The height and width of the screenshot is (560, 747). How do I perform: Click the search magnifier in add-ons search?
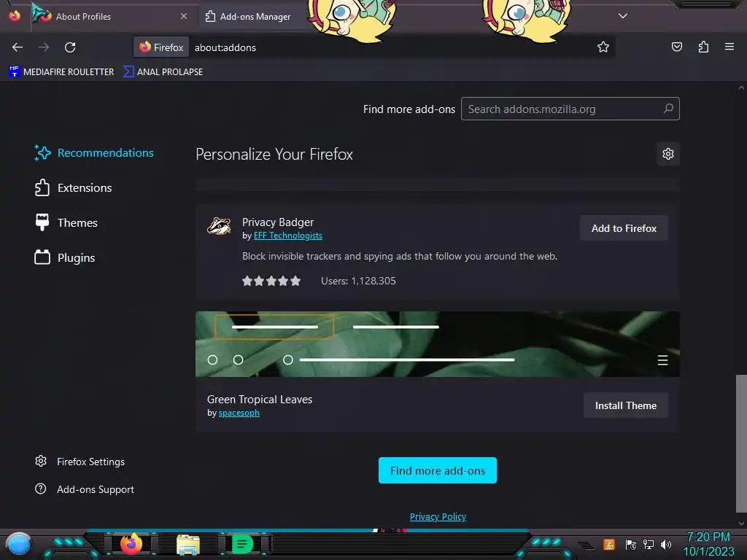[668, 109]
